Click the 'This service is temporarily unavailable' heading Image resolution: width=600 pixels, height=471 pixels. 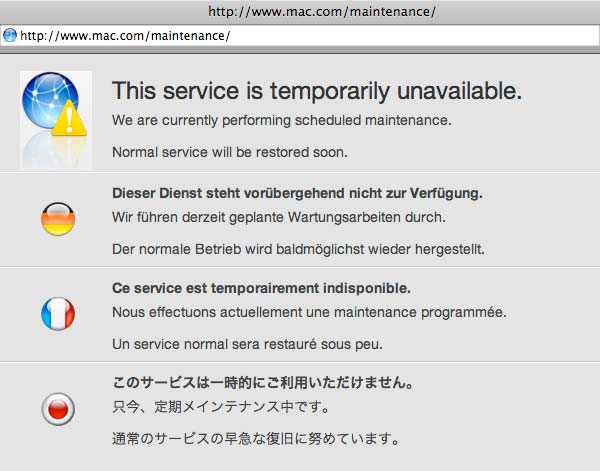316,90
